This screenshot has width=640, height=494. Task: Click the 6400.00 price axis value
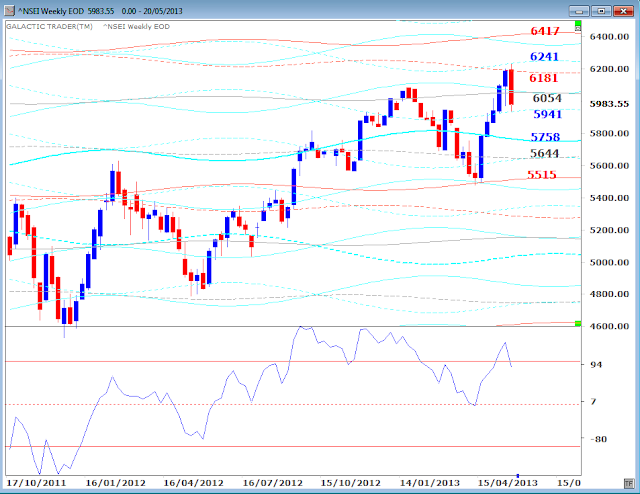click(609, 37)
